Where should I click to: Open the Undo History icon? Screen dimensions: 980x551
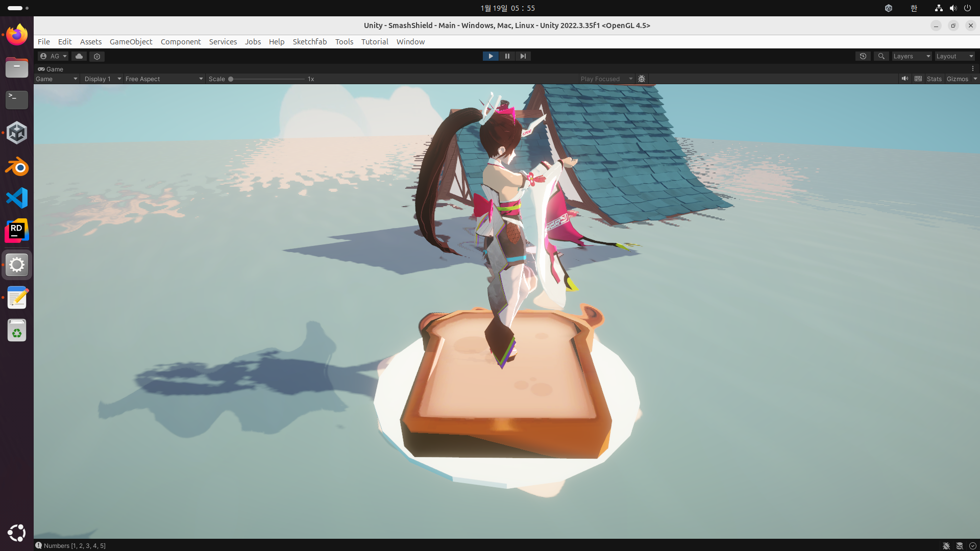[863, 56]
